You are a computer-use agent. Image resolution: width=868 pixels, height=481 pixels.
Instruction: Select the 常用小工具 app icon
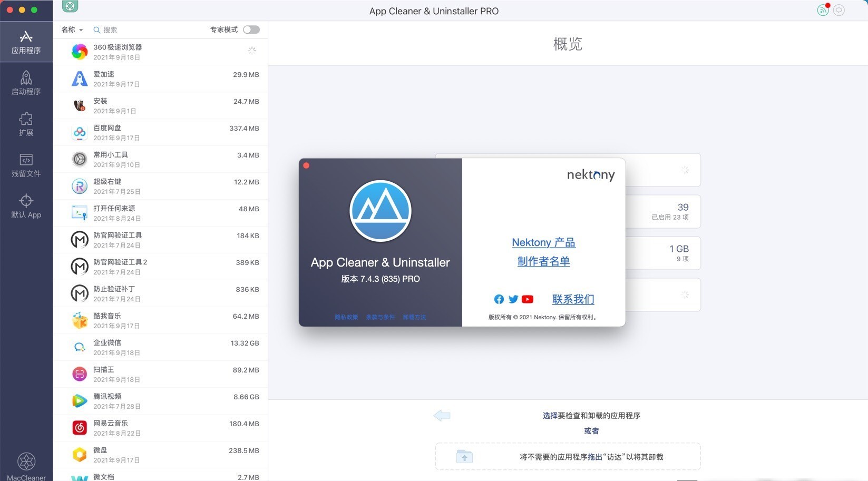coord(80,159)
